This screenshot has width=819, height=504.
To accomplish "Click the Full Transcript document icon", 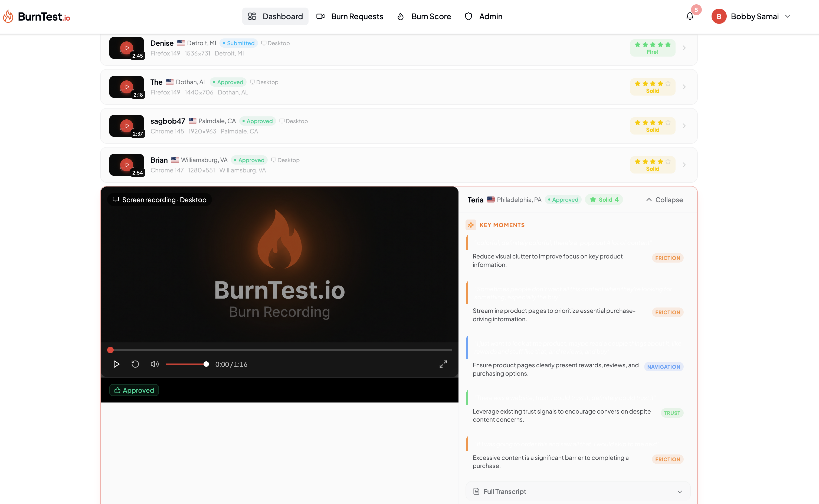I will [476, 491].
